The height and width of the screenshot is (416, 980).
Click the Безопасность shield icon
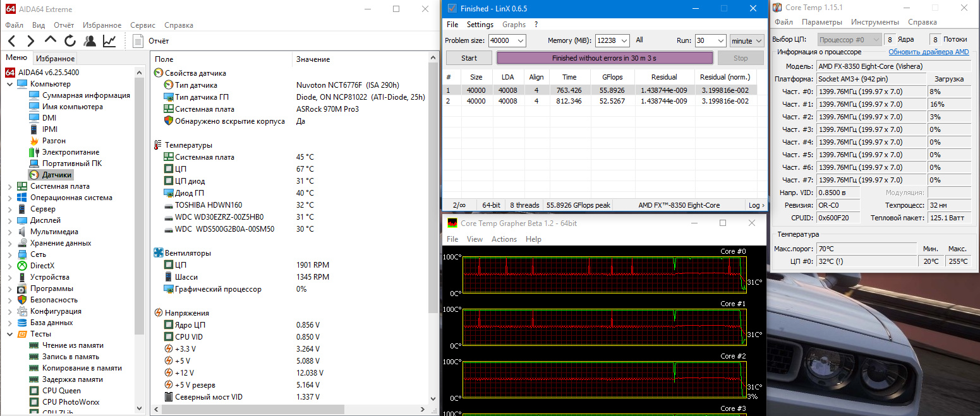tap(22, 300)
